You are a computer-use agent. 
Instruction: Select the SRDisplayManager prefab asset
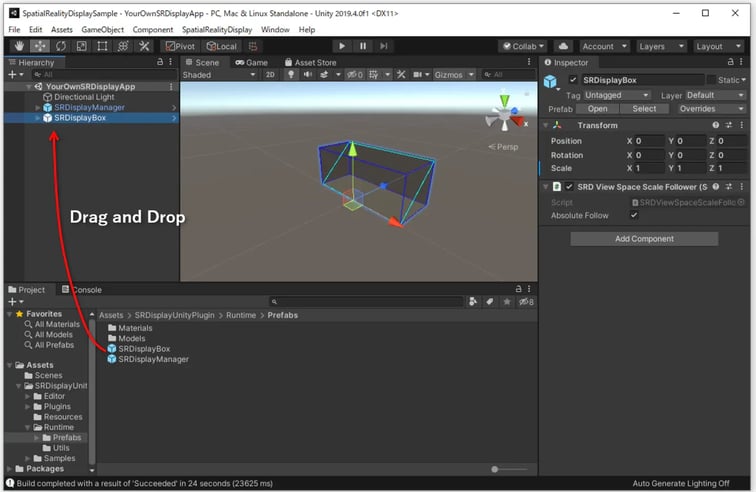pyautogui.click(x=153, y=359)
